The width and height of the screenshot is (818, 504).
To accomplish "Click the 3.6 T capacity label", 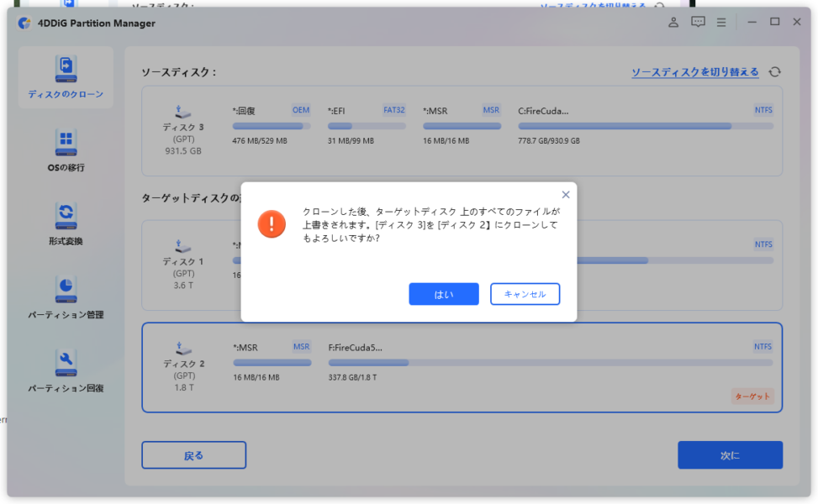I will pyautogui.click(x=183, y=286).
